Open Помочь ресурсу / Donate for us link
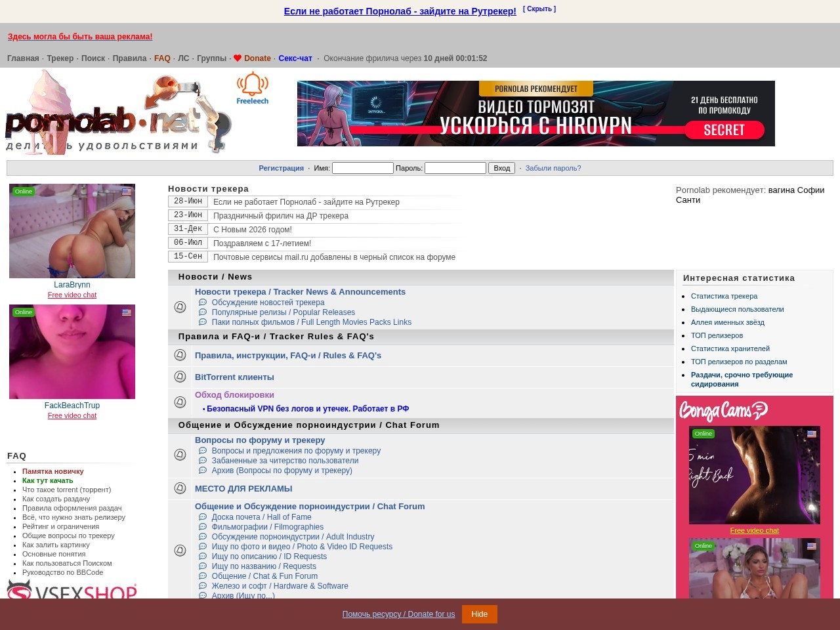Viewport: 840px width, 630px height. pos(398,614)
